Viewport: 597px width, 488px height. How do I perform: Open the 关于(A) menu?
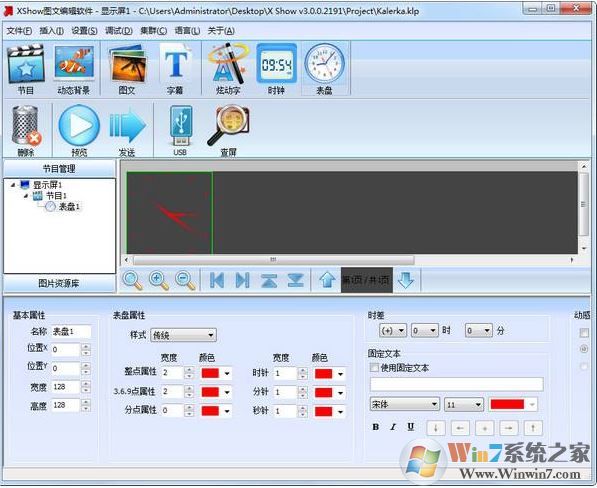(x=221, y=30)
